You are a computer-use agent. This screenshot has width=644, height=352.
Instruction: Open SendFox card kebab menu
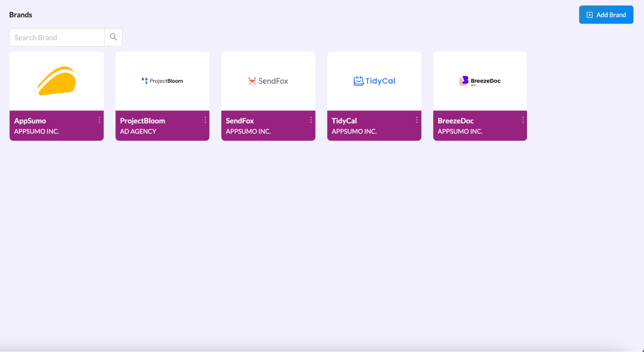pos(311,120)
